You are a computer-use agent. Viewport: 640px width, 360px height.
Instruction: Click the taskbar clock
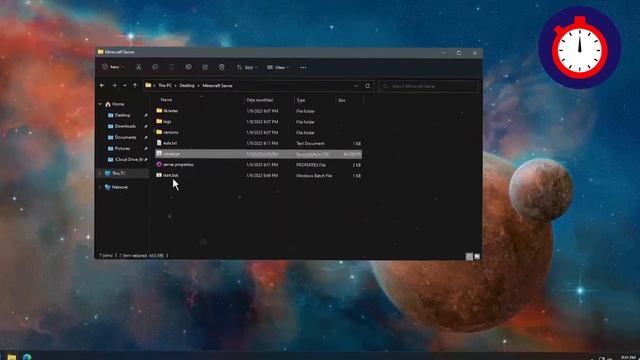pos(629,358)
